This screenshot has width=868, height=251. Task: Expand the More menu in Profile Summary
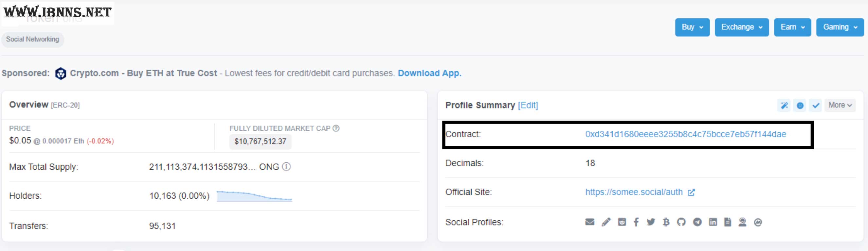click(x=840, y=105)
